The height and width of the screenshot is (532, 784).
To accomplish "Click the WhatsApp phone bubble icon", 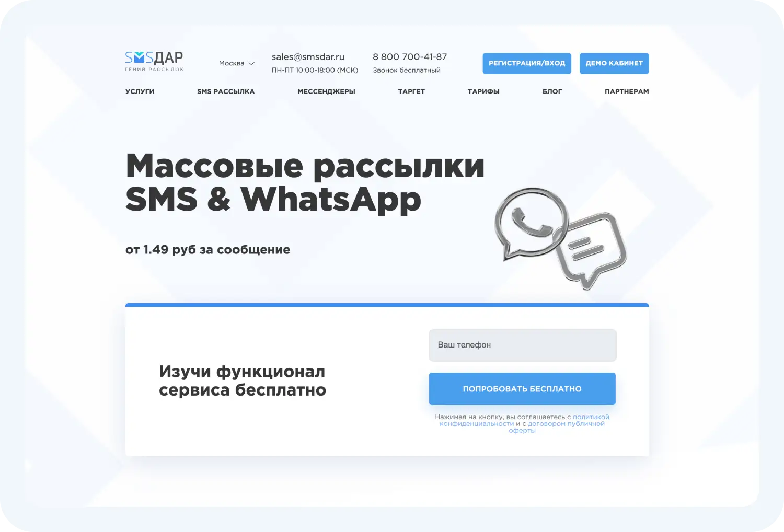I will pyautogui.click(x=531, y=224).
